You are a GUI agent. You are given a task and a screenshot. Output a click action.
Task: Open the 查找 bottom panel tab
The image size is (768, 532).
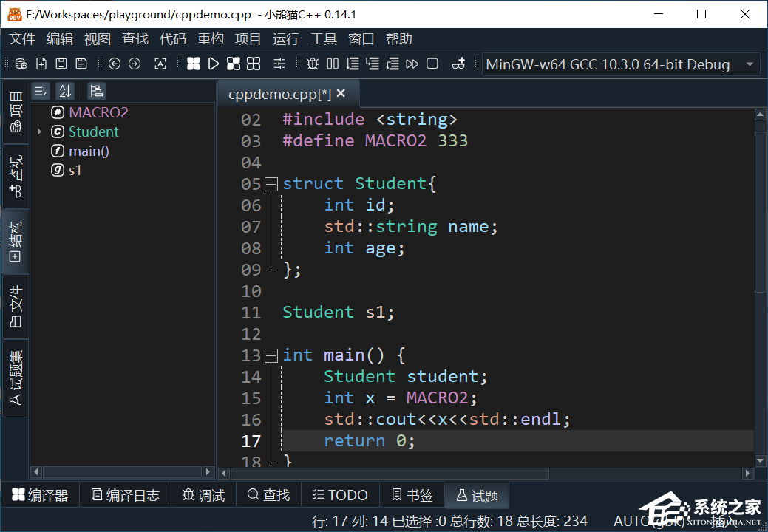coord(269,495)
